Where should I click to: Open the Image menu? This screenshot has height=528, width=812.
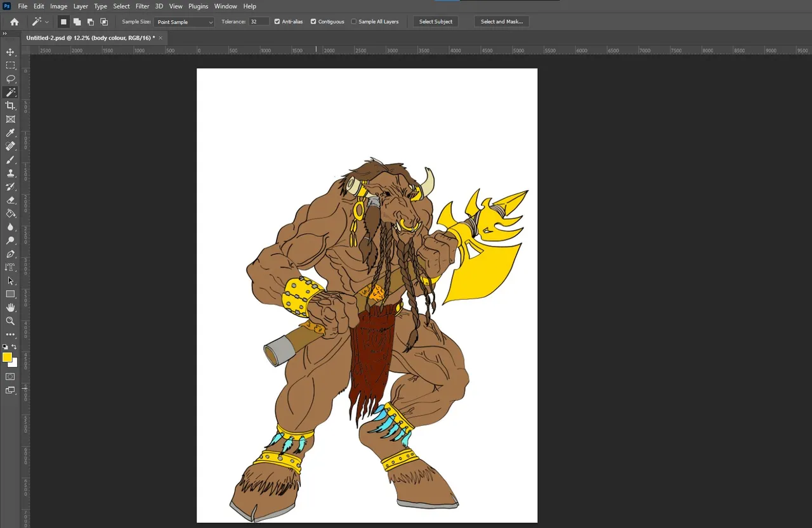(59, 6)
